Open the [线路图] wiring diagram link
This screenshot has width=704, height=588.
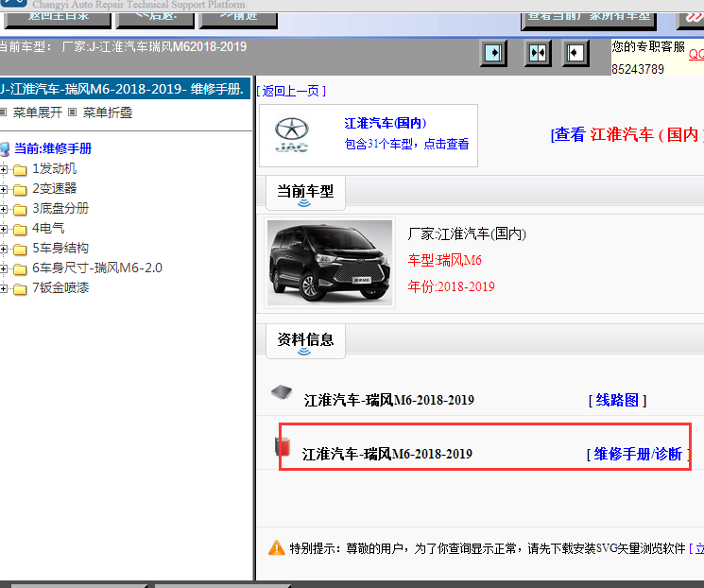point(617,400)
